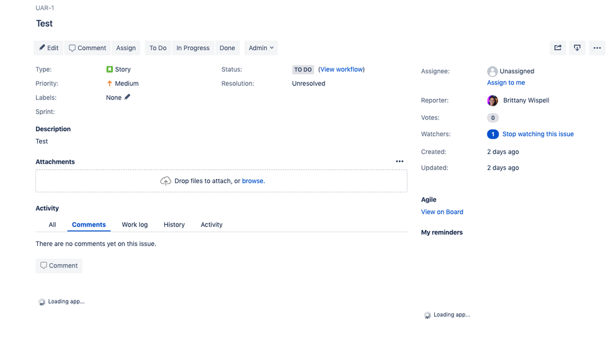Image resolution: width=610 pixels, height=364 pixels.
Task: Expand the Admin dropdown
Action: tap(261, 48)
